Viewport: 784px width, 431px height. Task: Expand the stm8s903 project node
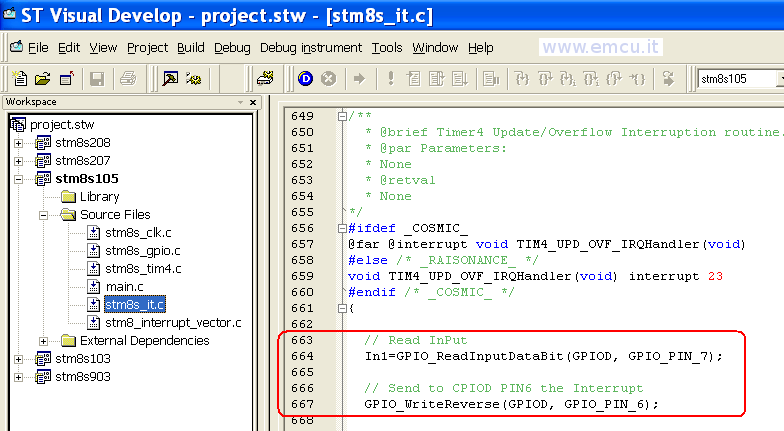[x=18, y=377]
